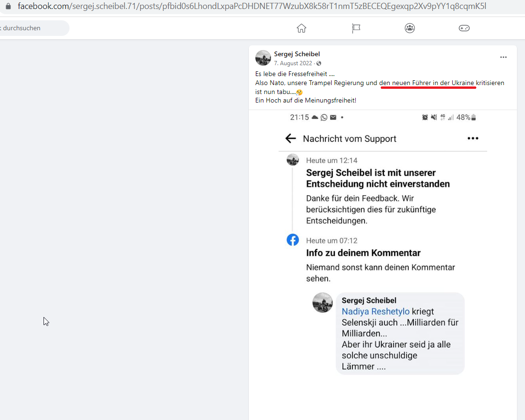Open the Gaming controller tab icon
This screenshot has width=525, height=420.
464,28
